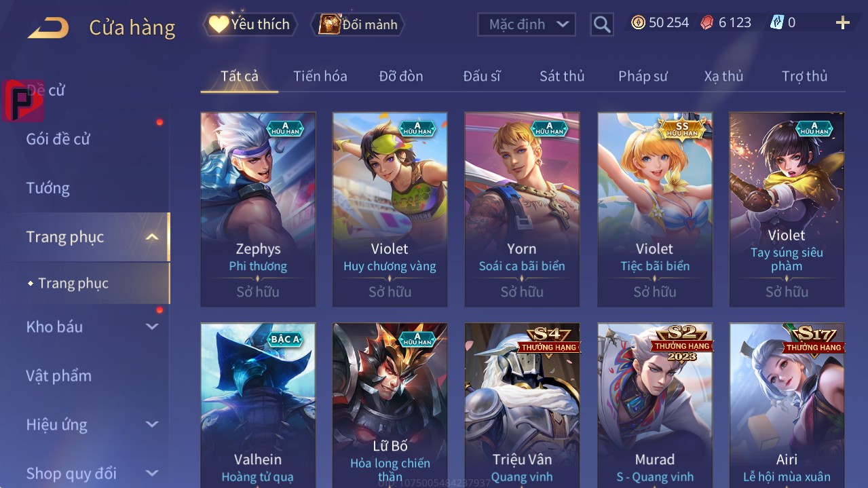Open Đổi mảnh chest icon button

click(358, 24)
